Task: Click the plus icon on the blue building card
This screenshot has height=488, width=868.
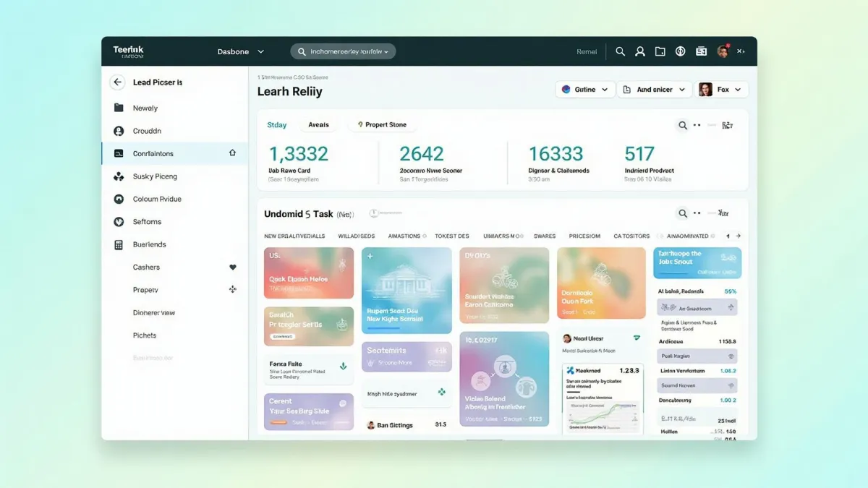Action: tap(370, 256)
